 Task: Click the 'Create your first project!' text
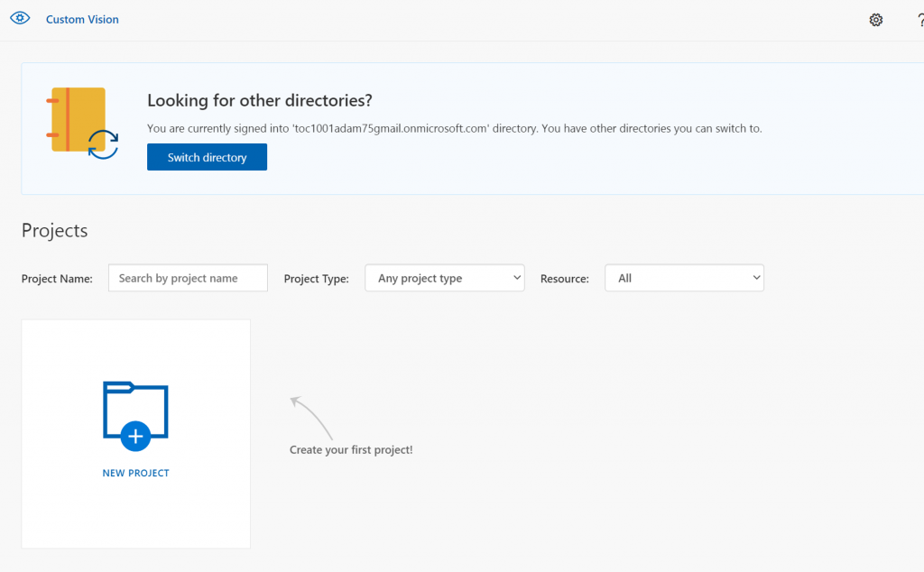pos(351,449)
